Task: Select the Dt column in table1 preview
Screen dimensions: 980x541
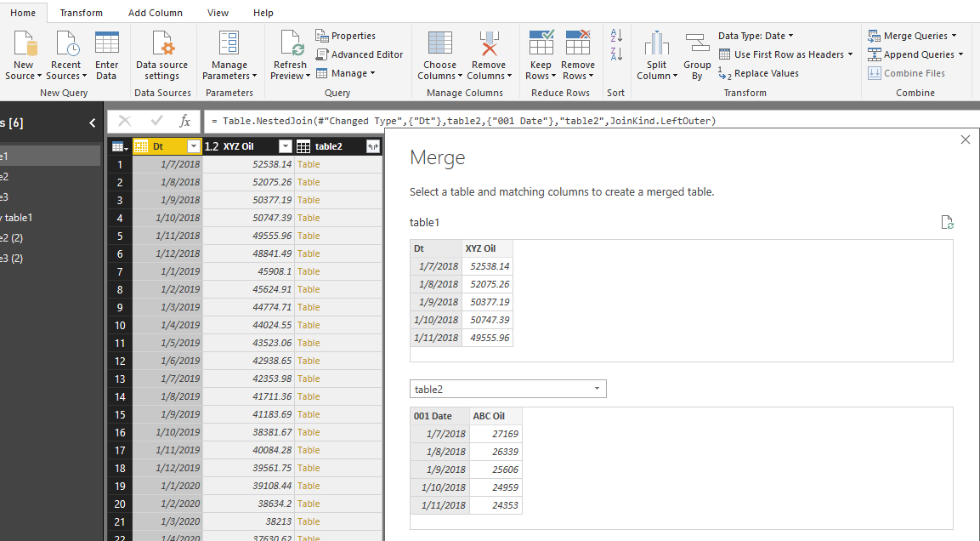Action: (436, 248)
